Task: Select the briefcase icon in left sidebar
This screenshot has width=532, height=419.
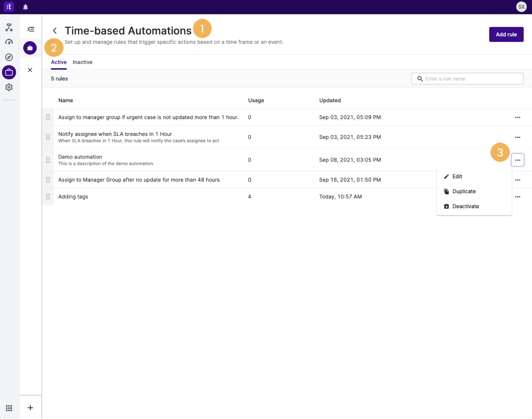Action: coord(9,72)
